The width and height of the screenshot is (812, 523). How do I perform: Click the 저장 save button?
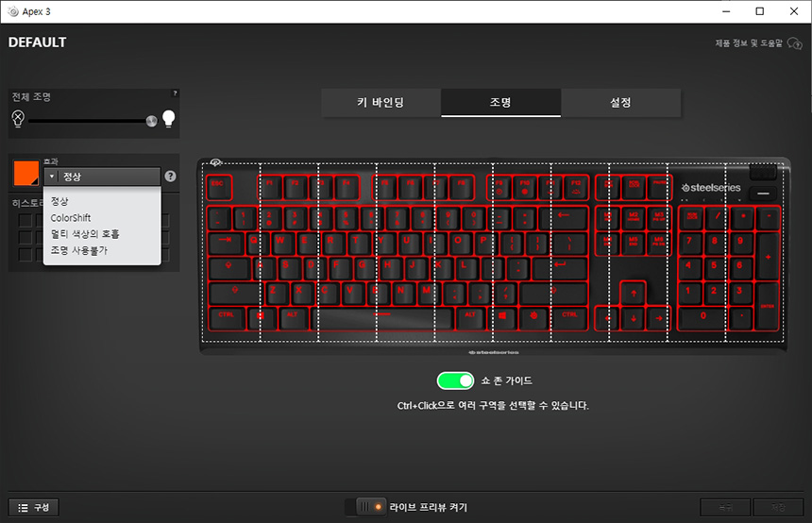778,508
